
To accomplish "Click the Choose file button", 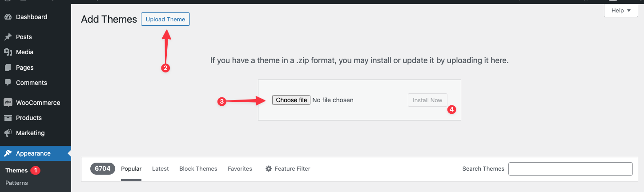I will (291, 100).
